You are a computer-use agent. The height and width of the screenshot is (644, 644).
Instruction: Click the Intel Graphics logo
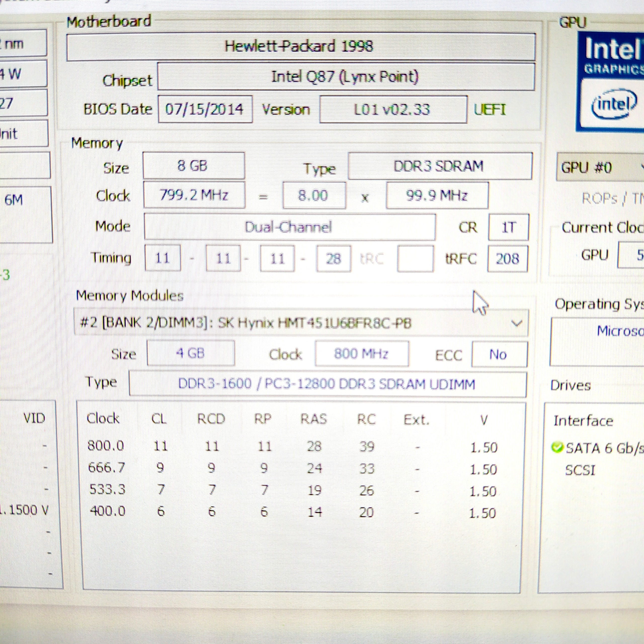click(611, 82)
